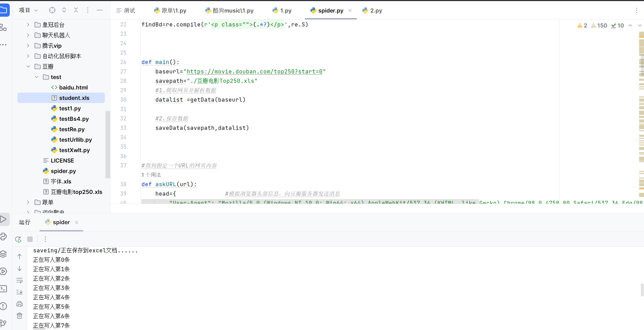Switch to the 酷狗music\1.py tab
The width and height of the screenshot is (644, 330).
click(230, 10)
